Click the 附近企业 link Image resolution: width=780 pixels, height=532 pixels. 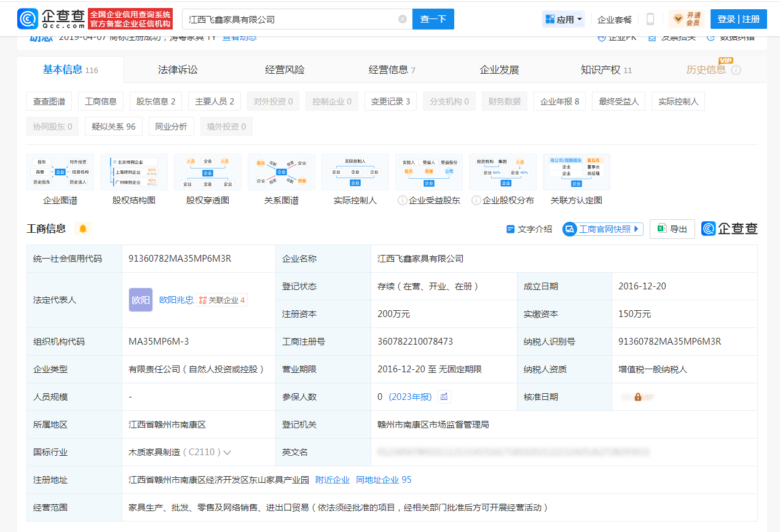point(333,480)
